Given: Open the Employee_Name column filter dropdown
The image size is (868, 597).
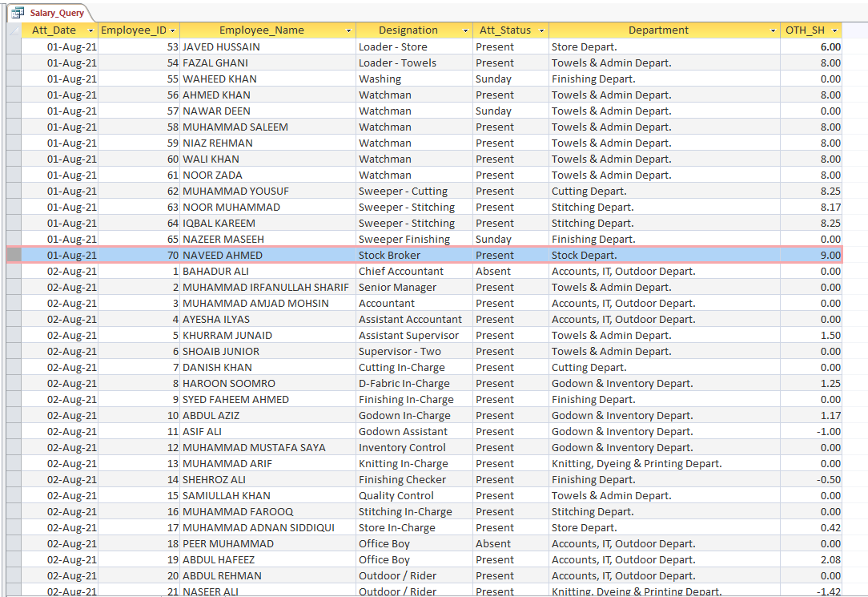Looking at the screenshot, I should click(x=349, y=30).
